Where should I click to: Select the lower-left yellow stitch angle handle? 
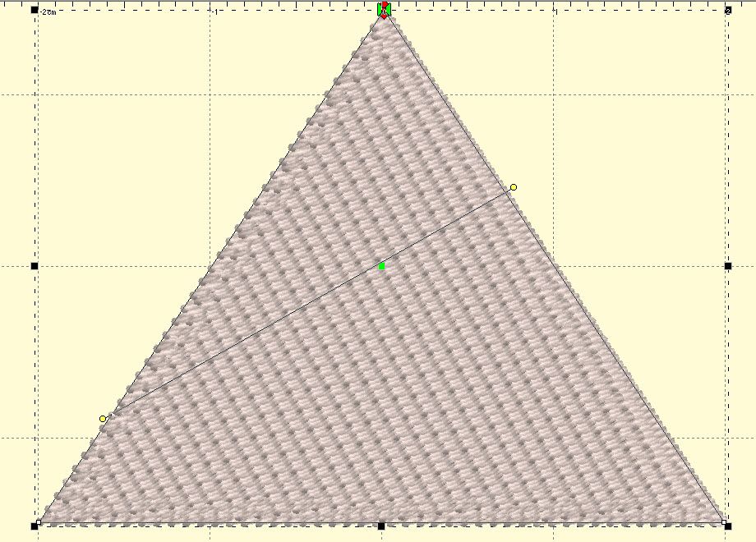point(103,420)
